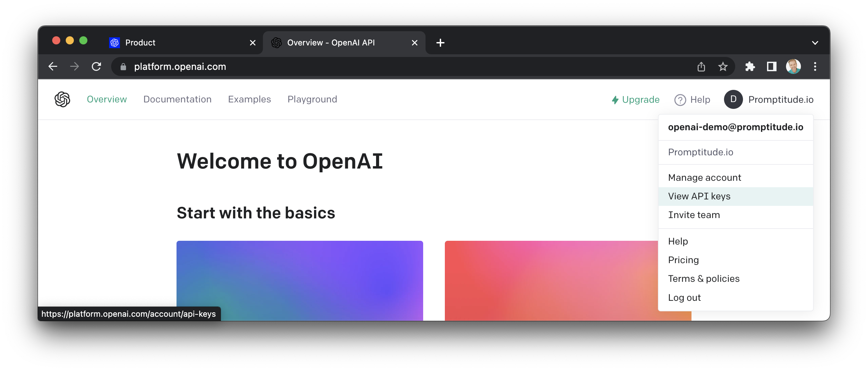Reload the page with the refresh icon
This screenshot has width=868, height=371.
(97, 66)
